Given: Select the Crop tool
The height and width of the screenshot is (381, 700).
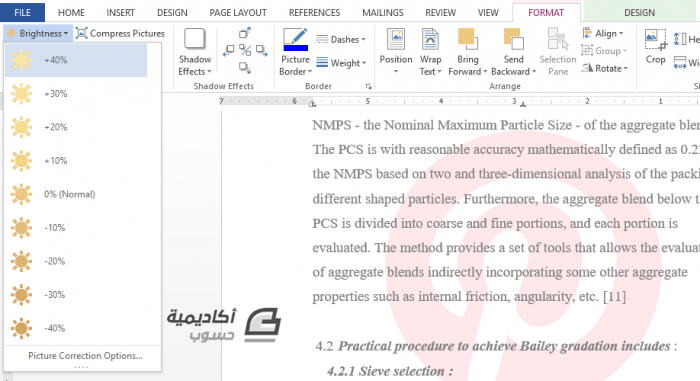Looking at the screenshot, I should click(x=655, y=46).
